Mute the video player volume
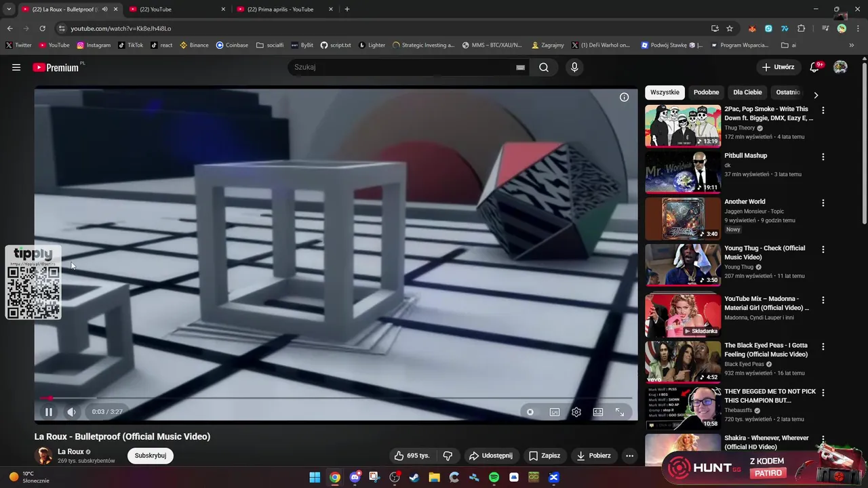Image resolution: width=868 pixels, height=488 pixels. (x=72, y=411)
